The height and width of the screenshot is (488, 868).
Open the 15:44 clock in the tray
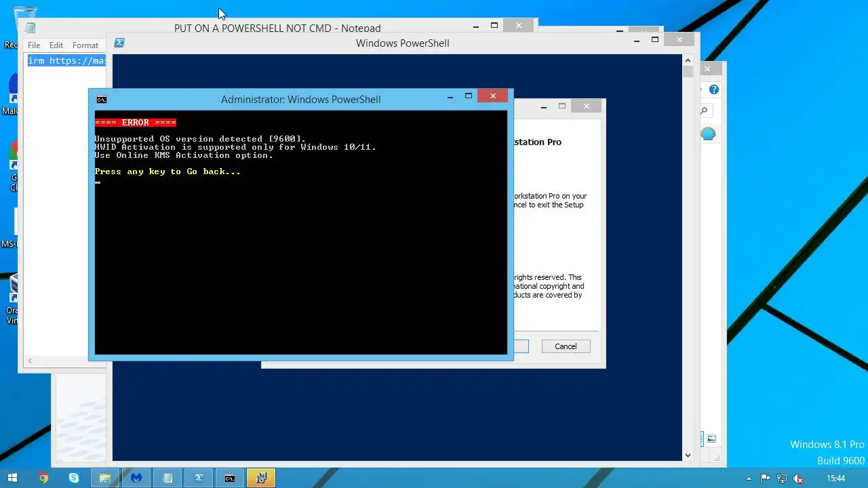836,479
